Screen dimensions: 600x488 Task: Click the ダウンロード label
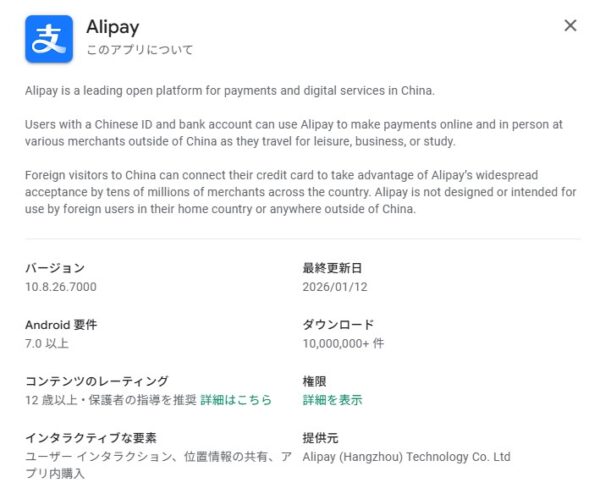coord(338,325)
